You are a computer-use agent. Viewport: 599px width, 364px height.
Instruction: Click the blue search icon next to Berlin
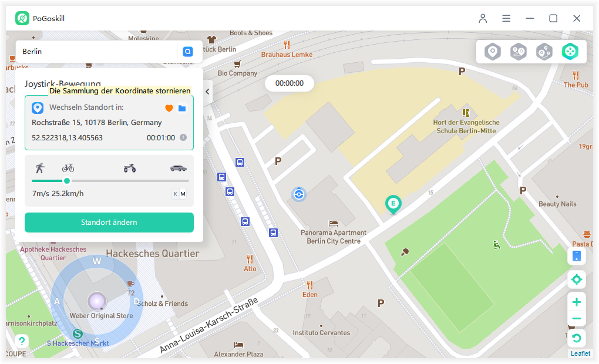coord(187,52)
